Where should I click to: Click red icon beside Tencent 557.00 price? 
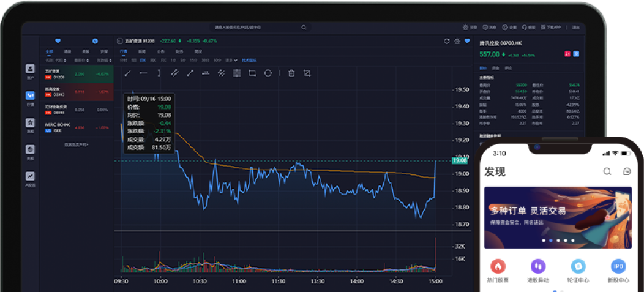567,54
